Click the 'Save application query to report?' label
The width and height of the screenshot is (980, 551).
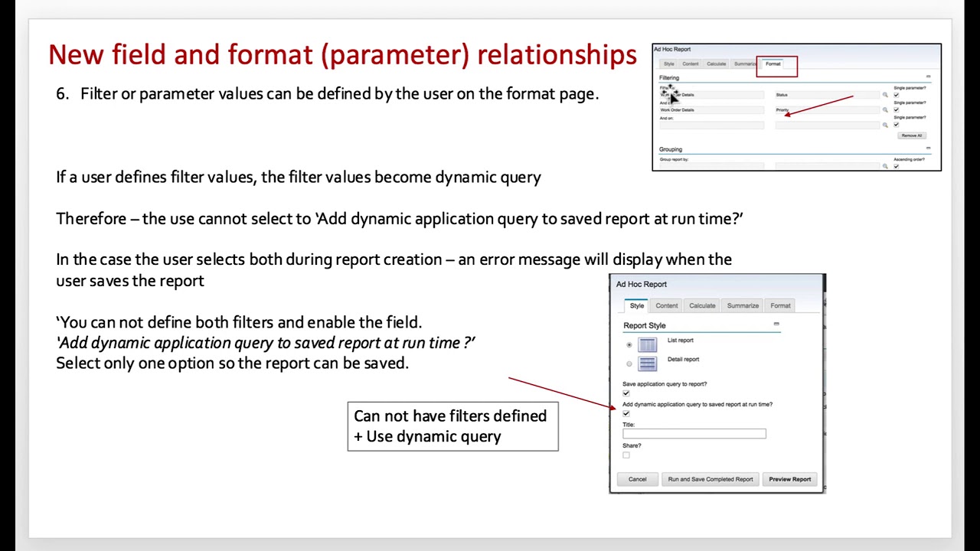665,384
